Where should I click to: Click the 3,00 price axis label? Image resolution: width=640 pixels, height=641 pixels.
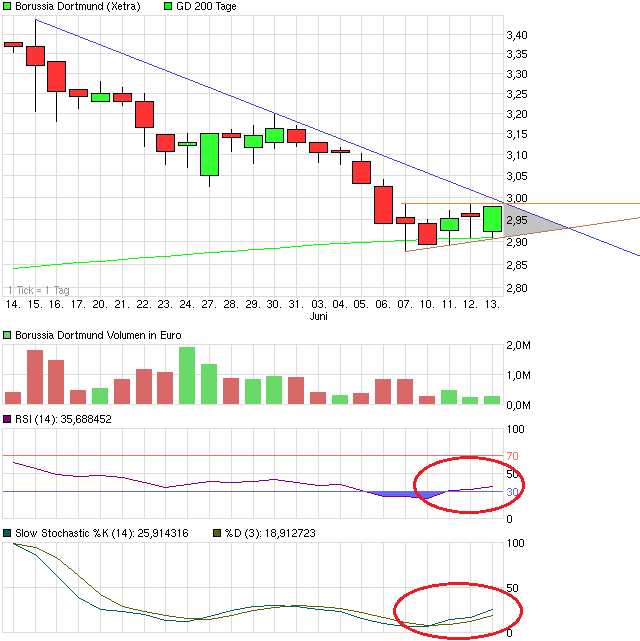pos(517,198)
